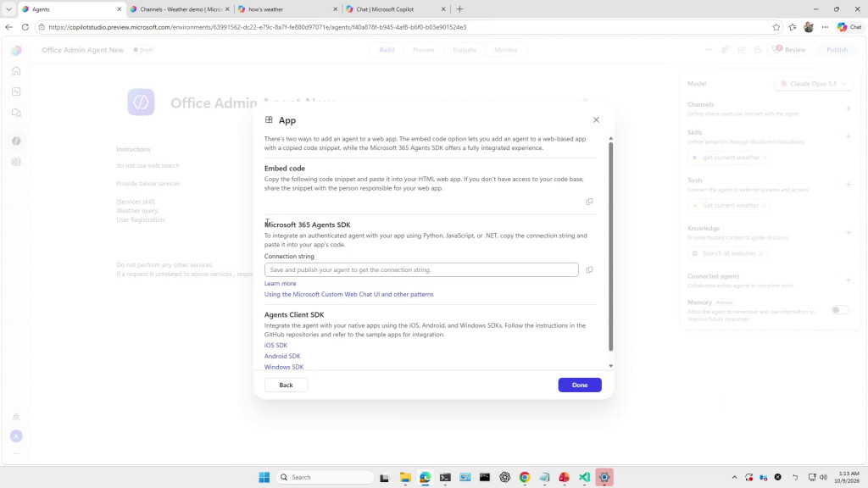Switch to the Channels - Weather demo browser tab
Screen dimensions: 868x488
(181, 9)
